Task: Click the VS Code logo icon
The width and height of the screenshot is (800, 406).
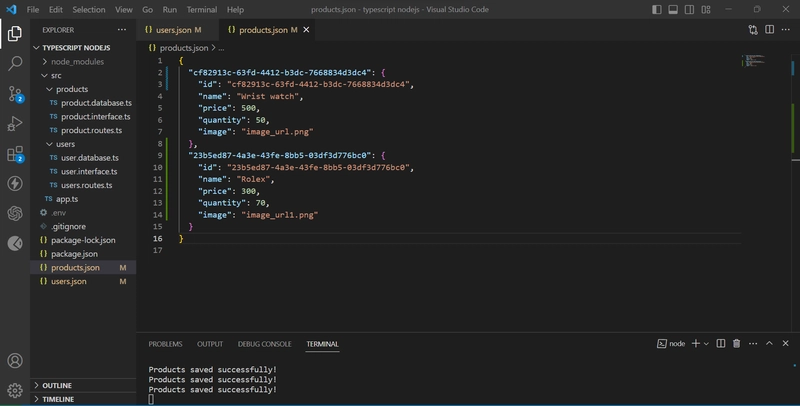Action: [11, 9]
